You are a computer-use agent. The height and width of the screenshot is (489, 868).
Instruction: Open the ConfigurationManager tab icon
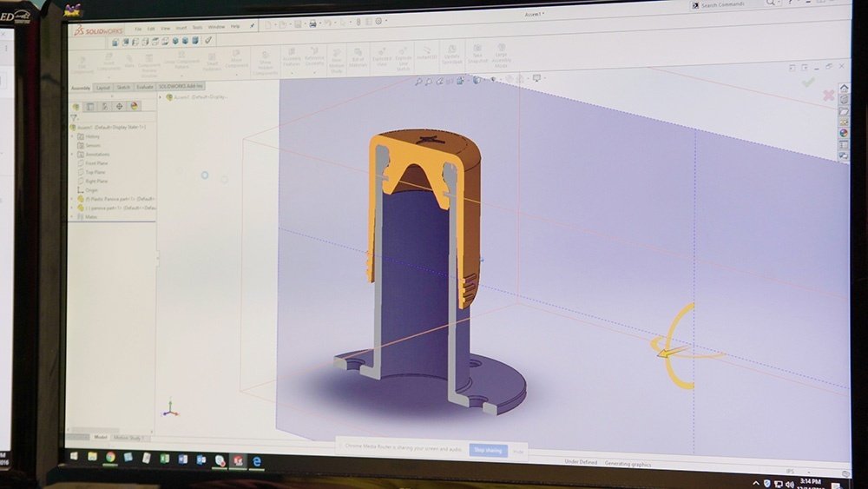coord(106,106)
